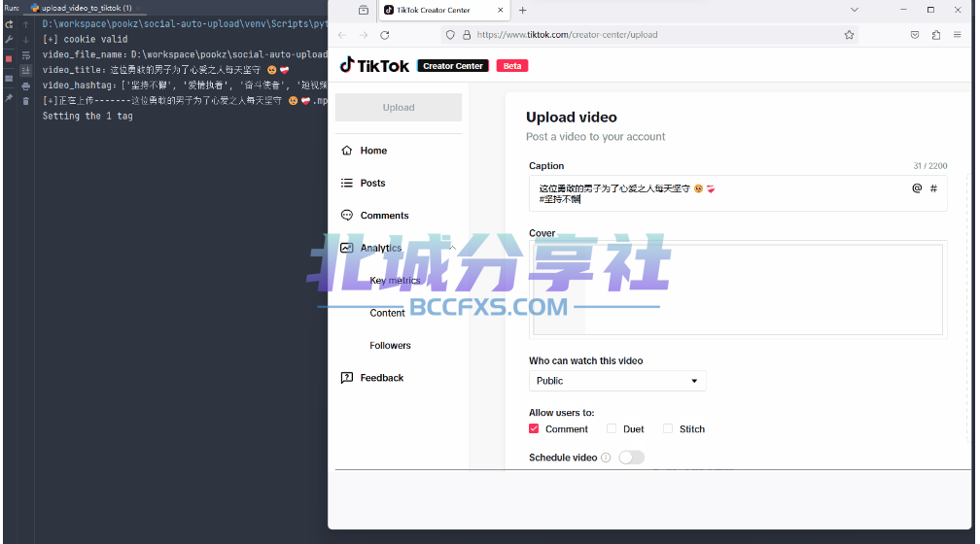Click the Cover selection area
This screenshot has width=980, height=544.
(x=738, y=289)
